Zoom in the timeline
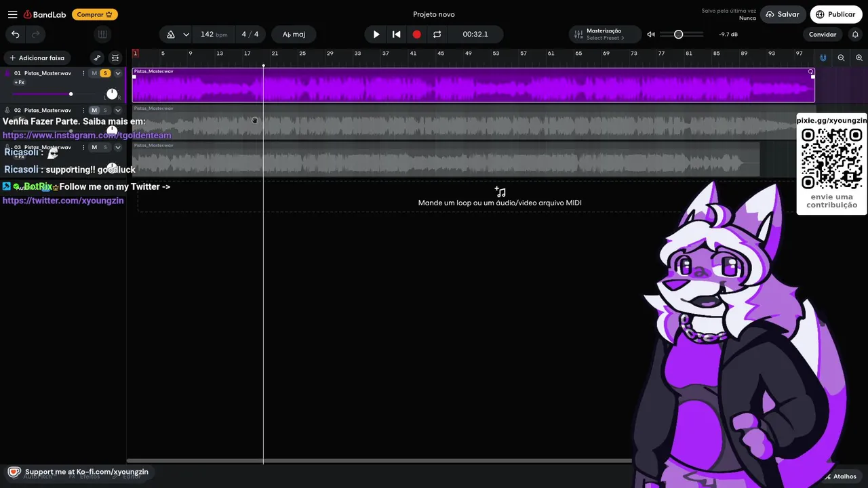The image size is (868, 488). (859, 58)
